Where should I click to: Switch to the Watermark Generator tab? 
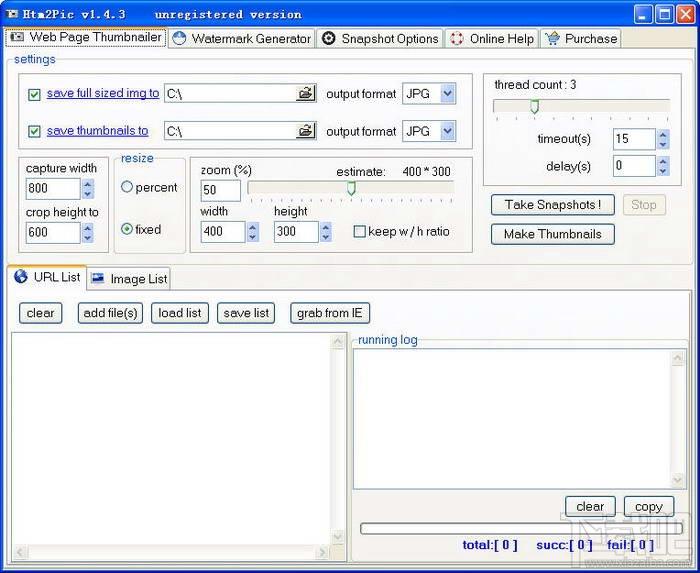[242, 38]
